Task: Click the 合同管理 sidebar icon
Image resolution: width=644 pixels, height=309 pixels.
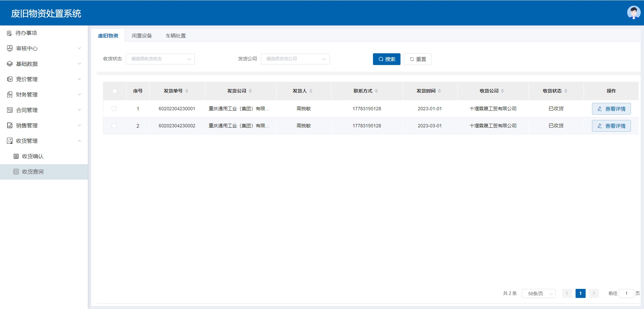Action: tap(10, 110)
